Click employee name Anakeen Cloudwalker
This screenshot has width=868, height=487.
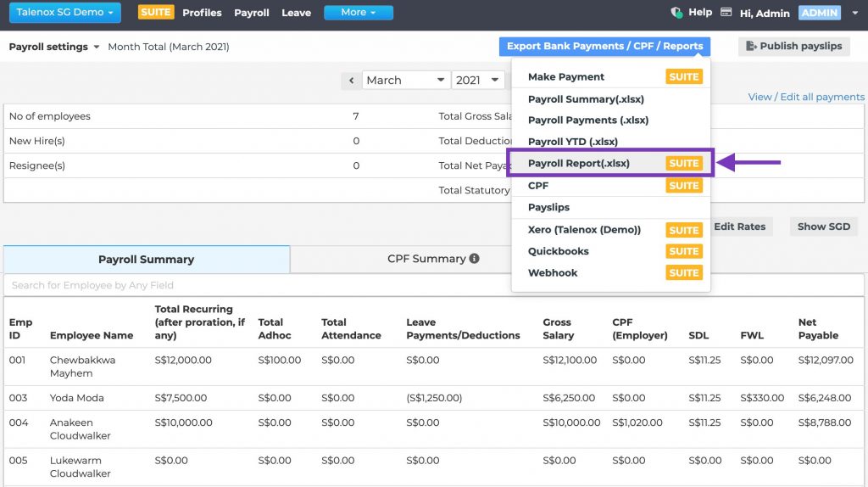coord(81,428)
